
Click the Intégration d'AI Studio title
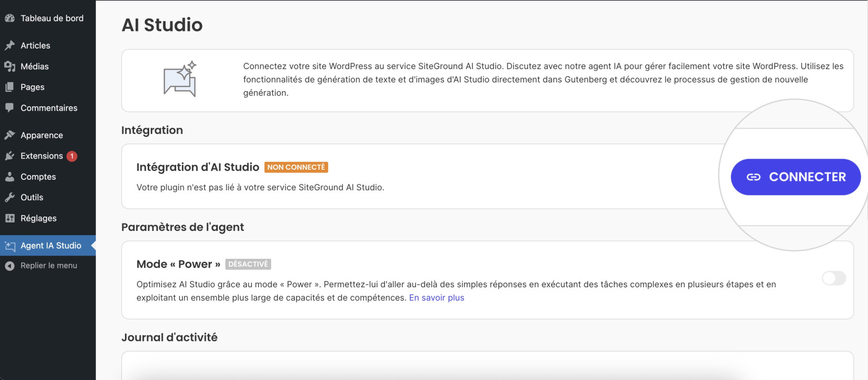[x=198, y=167]
